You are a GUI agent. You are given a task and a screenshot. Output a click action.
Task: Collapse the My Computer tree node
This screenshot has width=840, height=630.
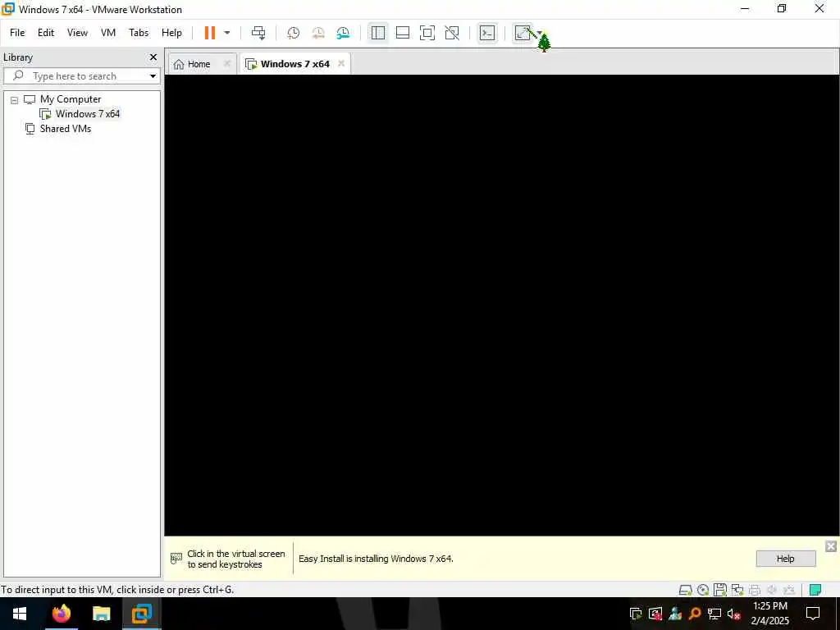pos(15,99)
